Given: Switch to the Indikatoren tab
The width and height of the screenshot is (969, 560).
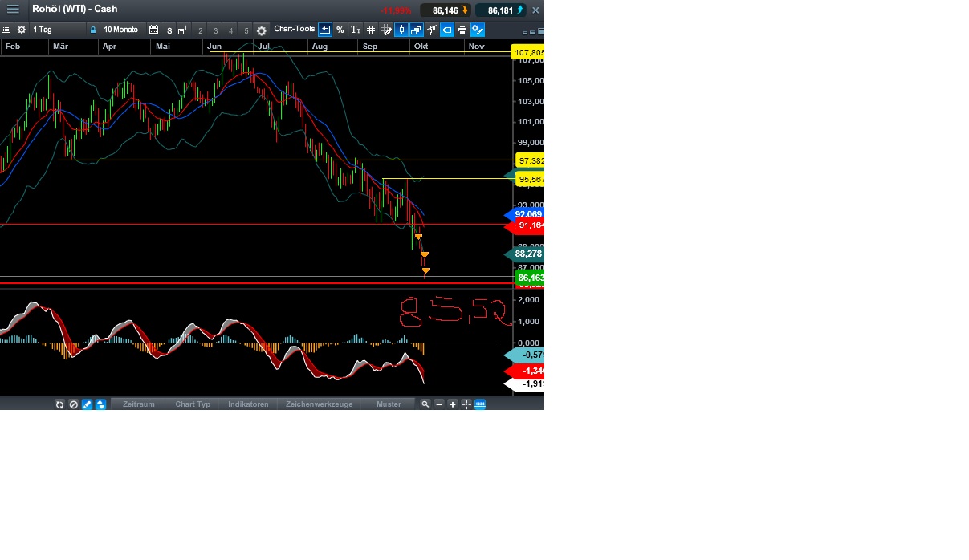Looking at the screenshot, I should click(x=248, y=404).
